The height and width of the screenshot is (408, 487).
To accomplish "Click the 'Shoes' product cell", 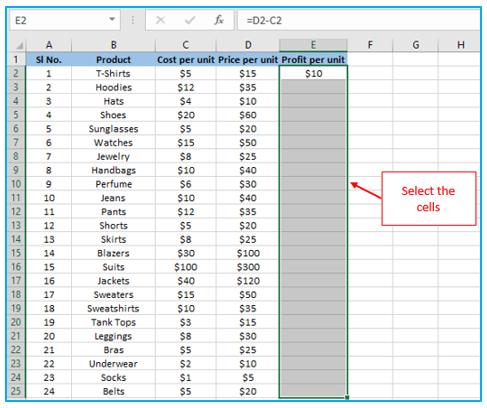I will 113,115.
